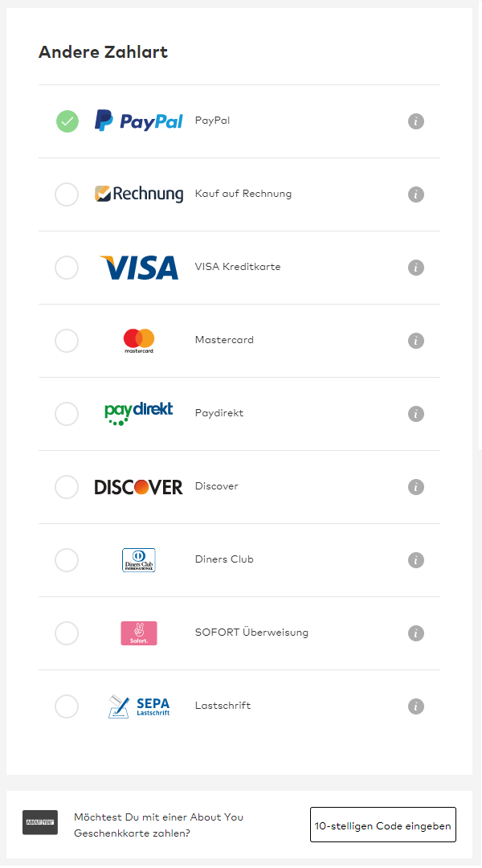This screenshot has width=482, height=868.
Task: Select SEPA Lastschrift radio button
Action: tap(67, 706)
